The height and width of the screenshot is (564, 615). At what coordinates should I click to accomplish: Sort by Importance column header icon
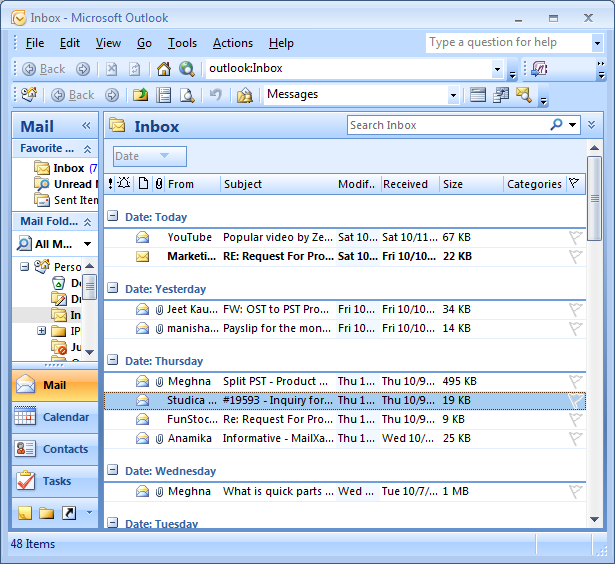tap(110, 184)
